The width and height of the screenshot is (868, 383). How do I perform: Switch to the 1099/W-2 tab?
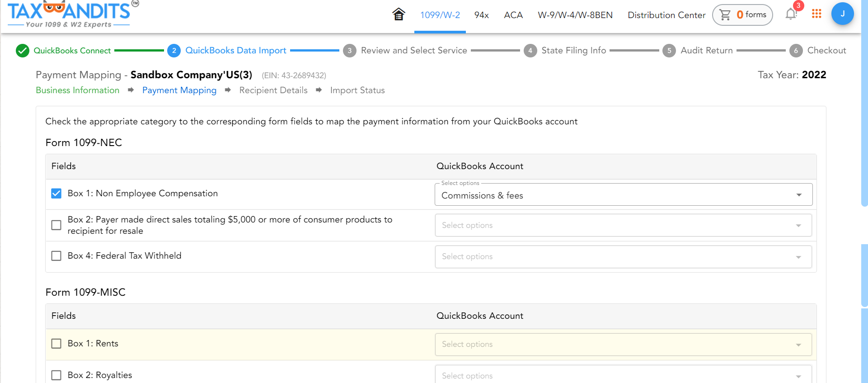pos(440,15)
